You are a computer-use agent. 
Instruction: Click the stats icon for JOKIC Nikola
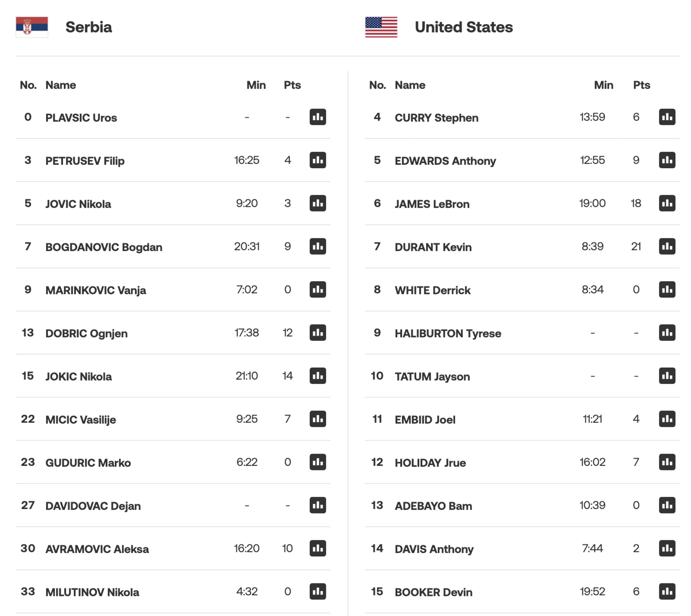pos(317,376)
